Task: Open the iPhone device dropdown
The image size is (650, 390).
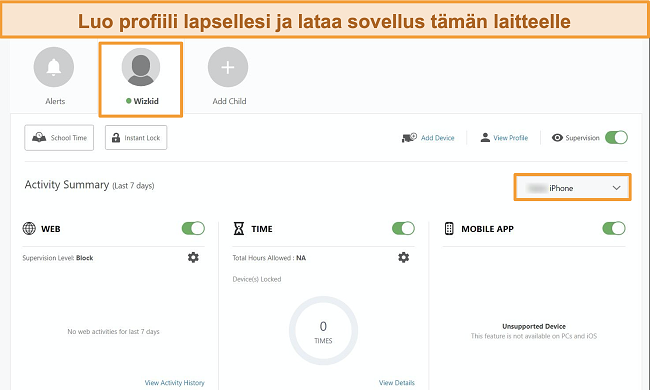Action: click(x=572, y=188)
